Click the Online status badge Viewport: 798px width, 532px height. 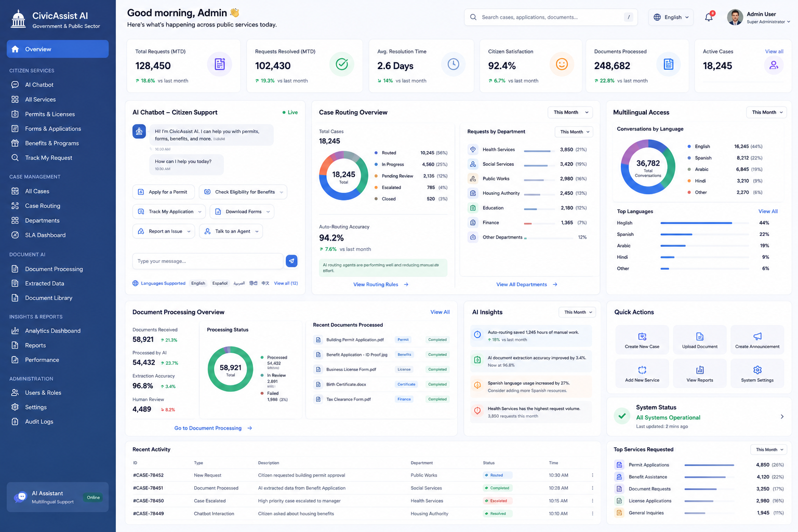coord(94,498)
